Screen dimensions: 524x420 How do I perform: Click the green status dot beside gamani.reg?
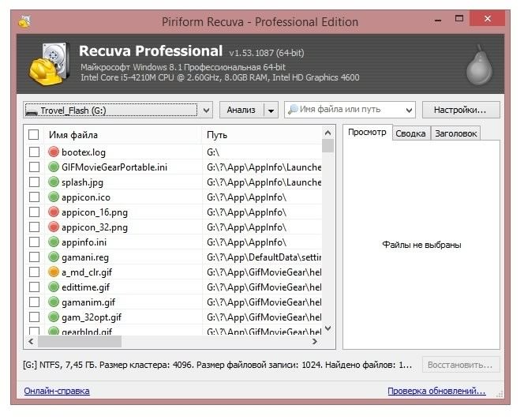click(x=54, y=257)
